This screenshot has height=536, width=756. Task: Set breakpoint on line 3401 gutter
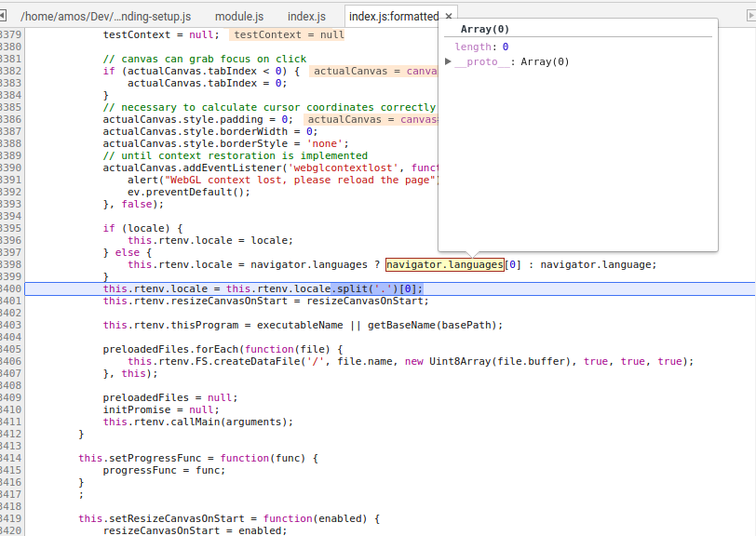pyautogui.click(x=10, y=301)
